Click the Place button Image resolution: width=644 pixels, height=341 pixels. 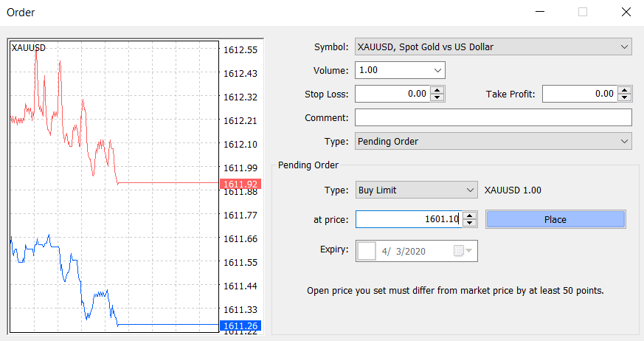click(x=555, y=219)
